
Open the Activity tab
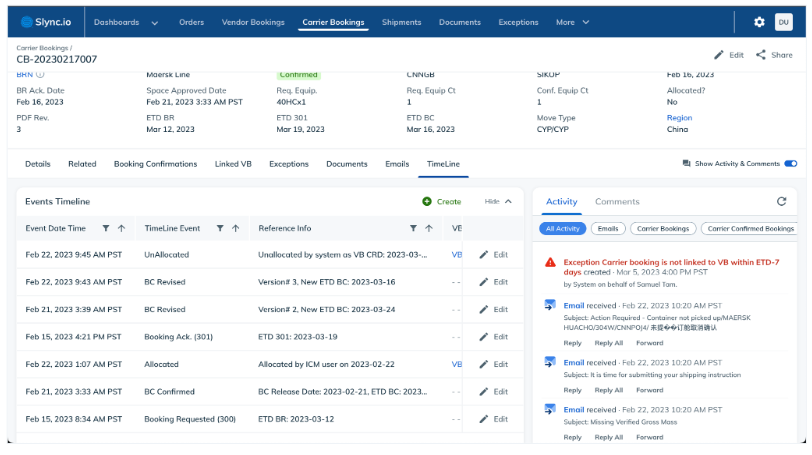561,202
